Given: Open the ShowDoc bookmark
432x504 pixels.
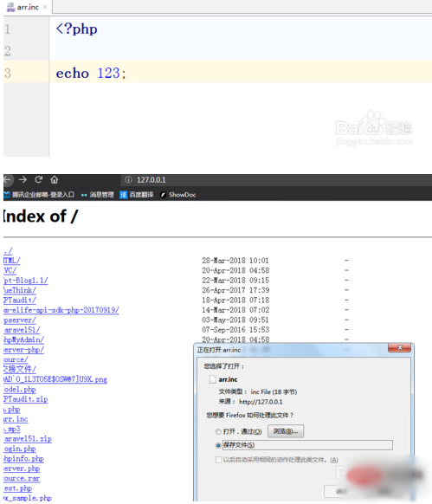Looking at the screenshot, I should point(178,195).
